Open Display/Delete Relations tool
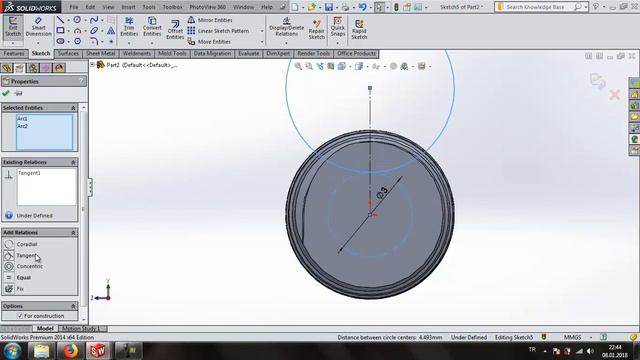The height and width of the screenshot is (360, 640). 287,27
